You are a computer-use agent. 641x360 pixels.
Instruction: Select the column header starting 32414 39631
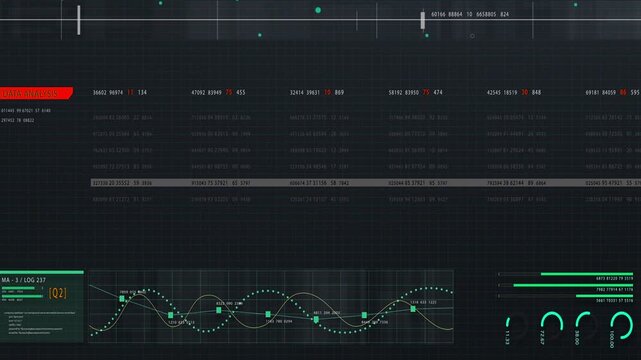click(317, 93)
